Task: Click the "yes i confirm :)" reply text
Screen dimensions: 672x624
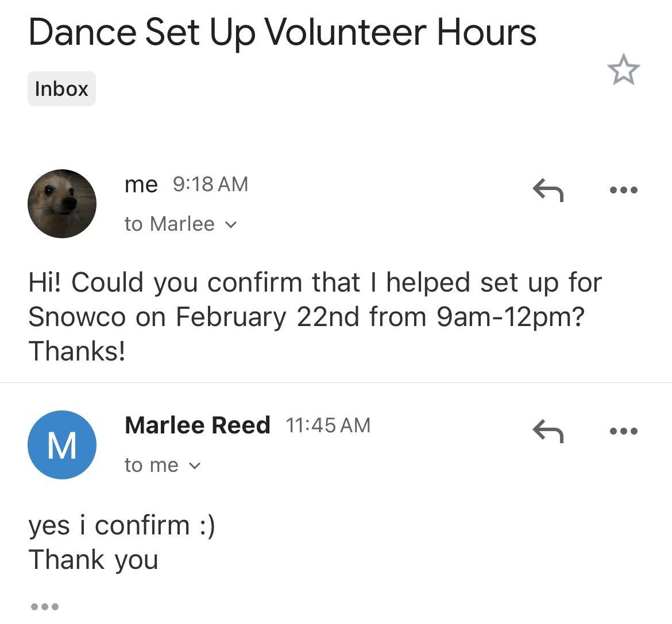Action: (x=122, y=525)
